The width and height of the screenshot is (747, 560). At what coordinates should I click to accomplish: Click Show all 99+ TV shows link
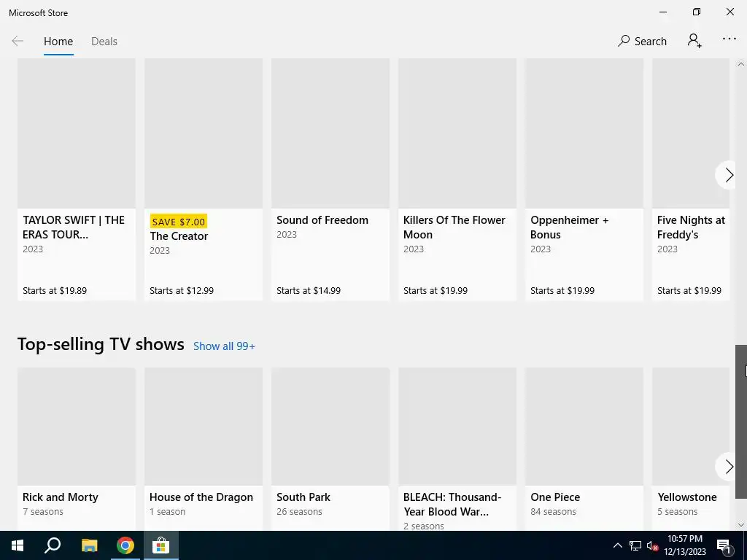pyautogui.click(x=224, y=346)
